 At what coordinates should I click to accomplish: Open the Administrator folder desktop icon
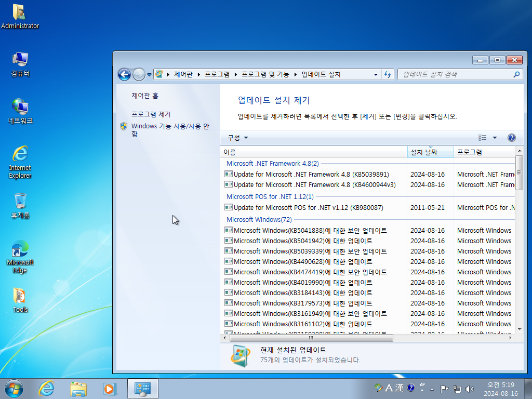tap(20, 16)
